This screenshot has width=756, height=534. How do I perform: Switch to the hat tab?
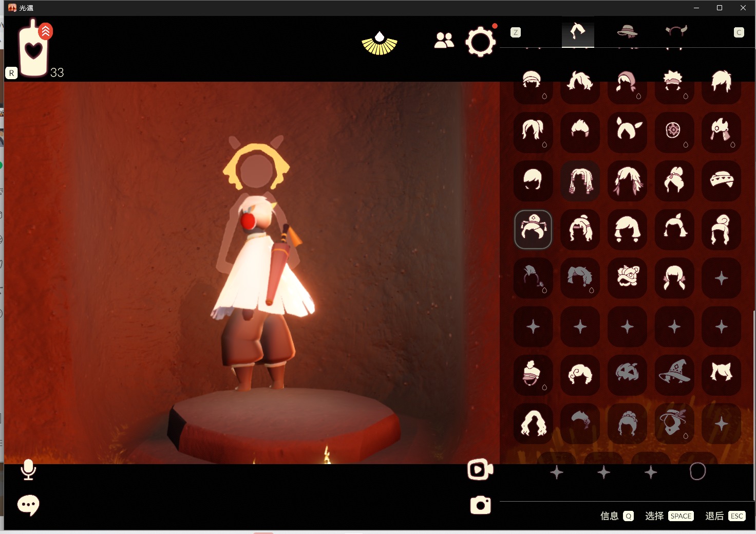pos(627,32)
